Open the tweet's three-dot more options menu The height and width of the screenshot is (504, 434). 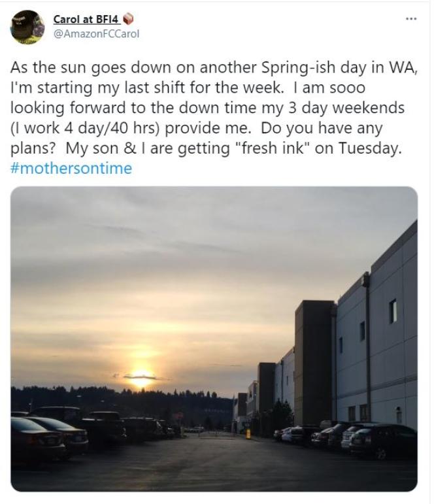410,18
